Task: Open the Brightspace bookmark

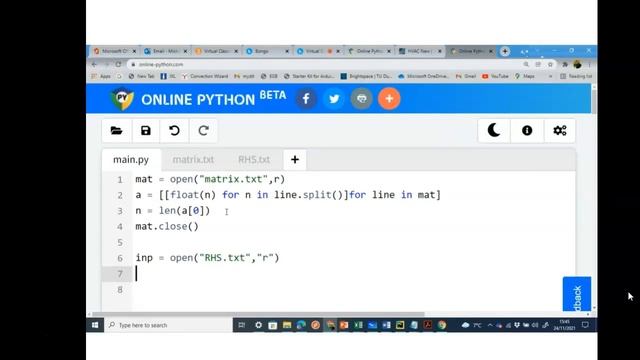Action: point(367,76)
